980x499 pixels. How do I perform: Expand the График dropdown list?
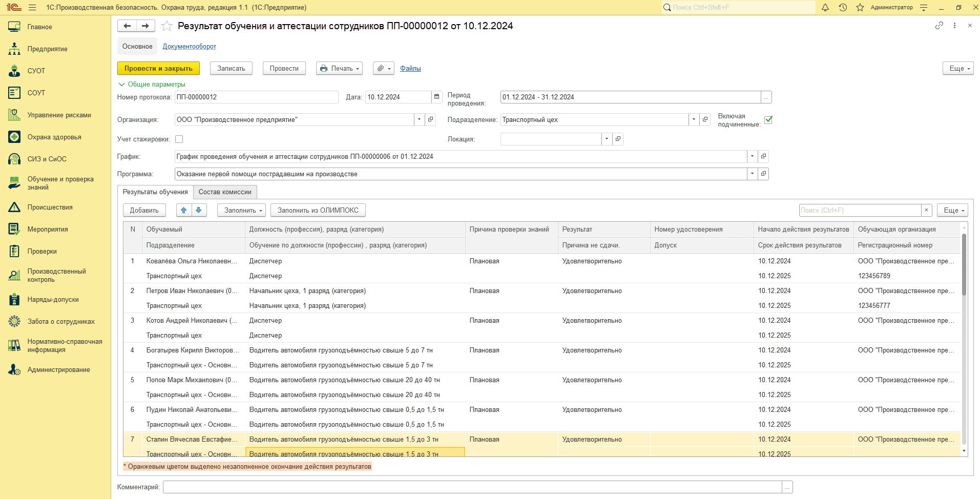(752, 156)
